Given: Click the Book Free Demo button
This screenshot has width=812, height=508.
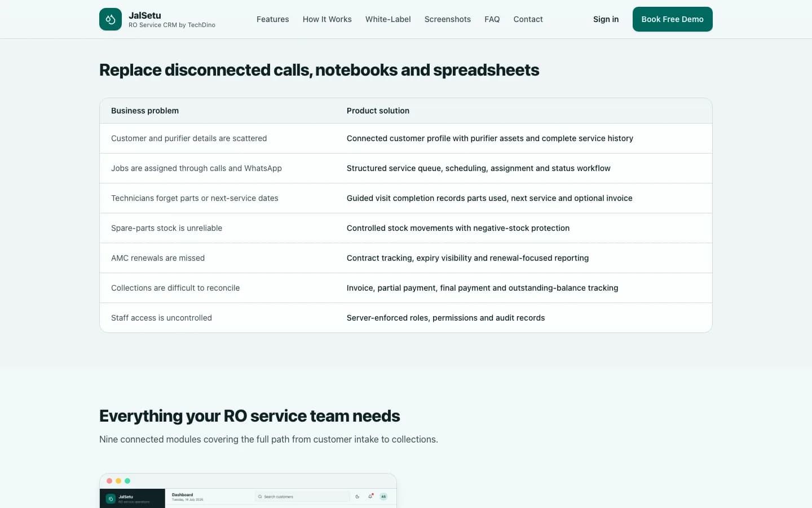Looking at the screenshot, I should point(673,19).
